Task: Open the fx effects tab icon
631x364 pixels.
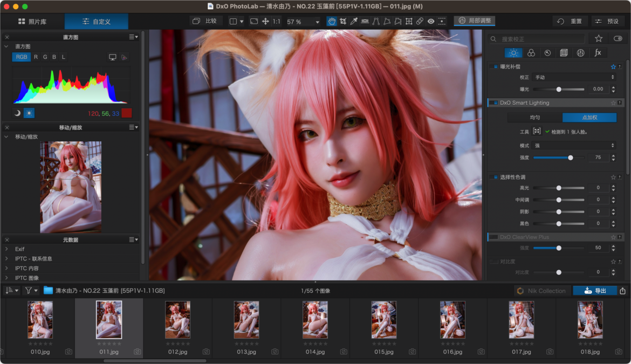Action: [598, 53]
